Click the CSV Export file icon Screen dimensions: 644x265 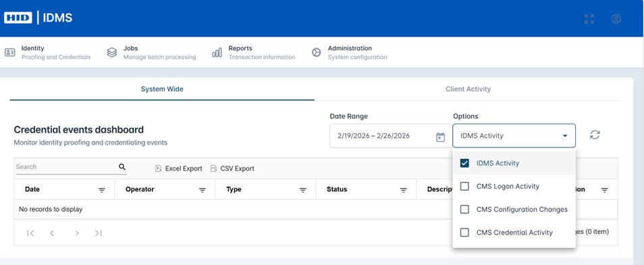tap(213, 168)
